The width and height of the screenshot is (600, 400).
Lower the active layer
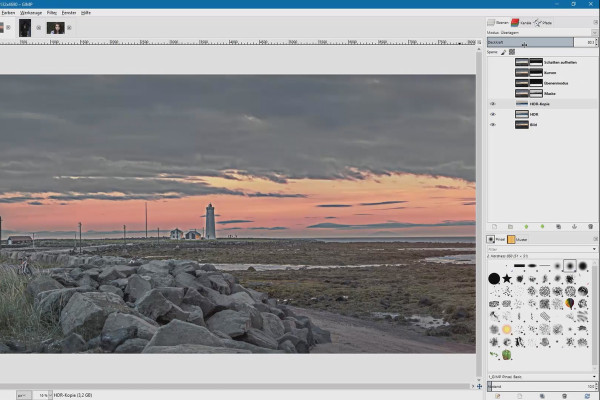(542, 227)
